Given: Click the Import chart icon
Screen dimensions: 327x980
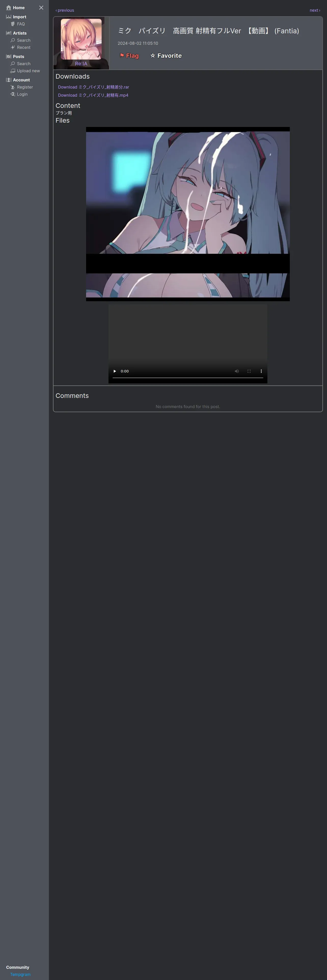Looking at the screenshot, I should 9,17.
